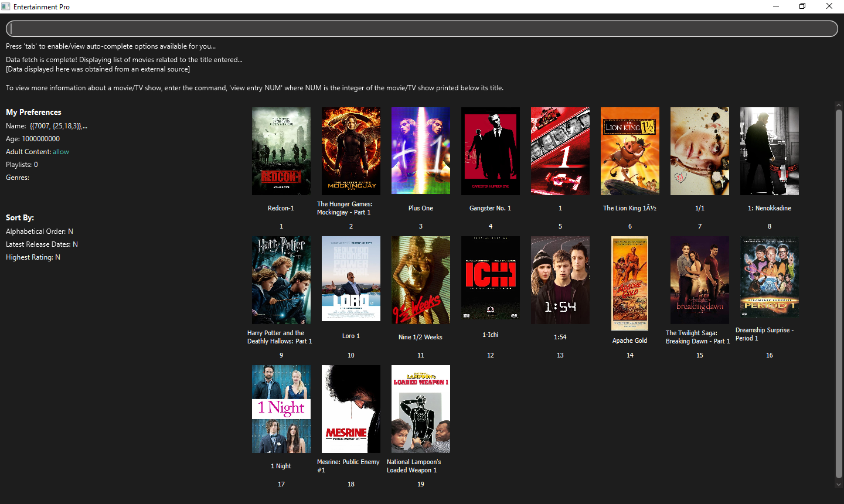Click scrollbar down arrow
The height and width of the screenshot is (504, 844).
coord(839,485)
